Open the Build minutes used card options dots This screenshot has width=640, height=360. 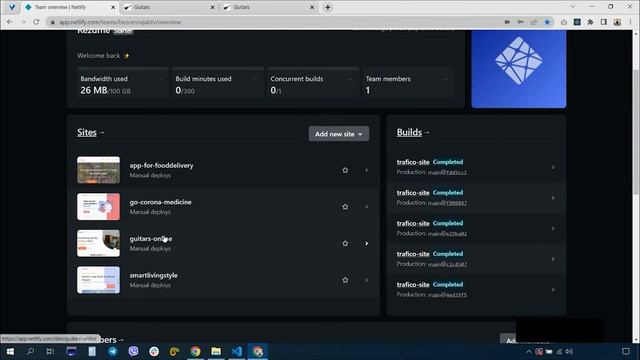256,79
